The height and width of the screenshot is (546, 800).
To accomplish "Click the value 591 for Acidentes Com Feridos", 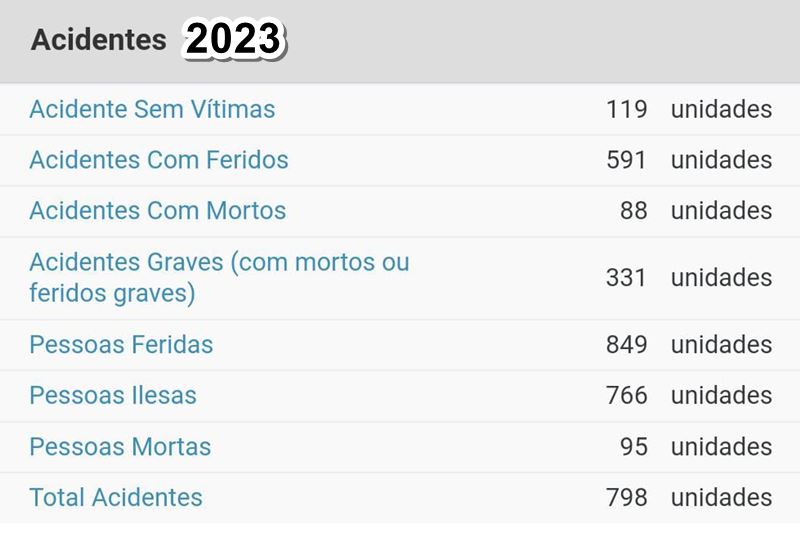I will (x=627, y=160).
